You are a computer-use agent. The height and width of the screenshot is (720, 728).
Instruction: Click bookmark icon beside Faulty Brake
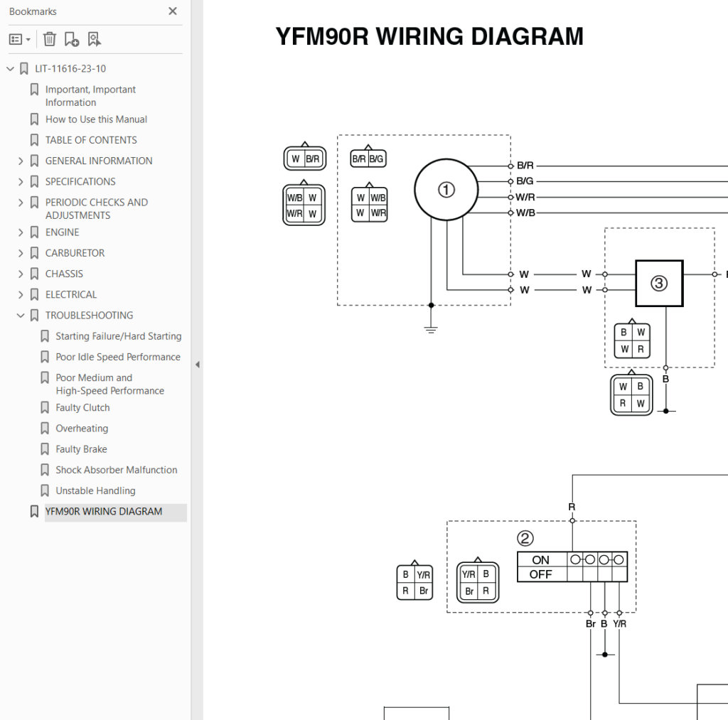pos(45,449)
